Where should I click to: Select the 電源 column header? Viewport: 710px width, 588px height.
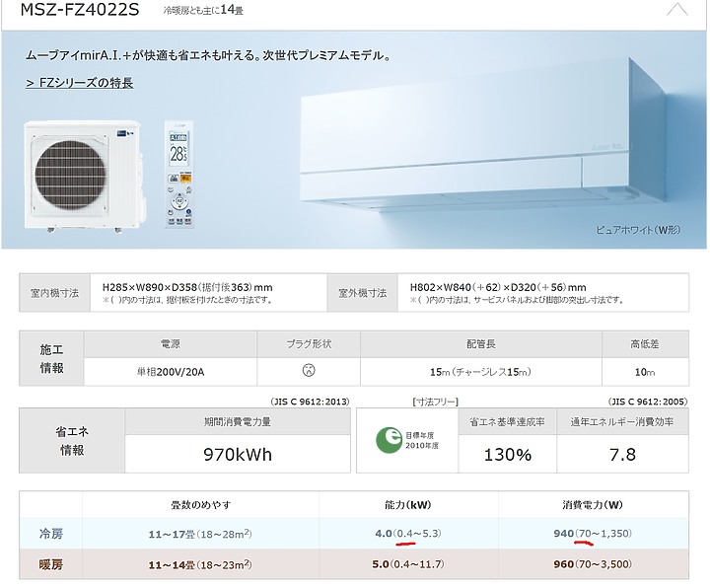tap(171, 344)
